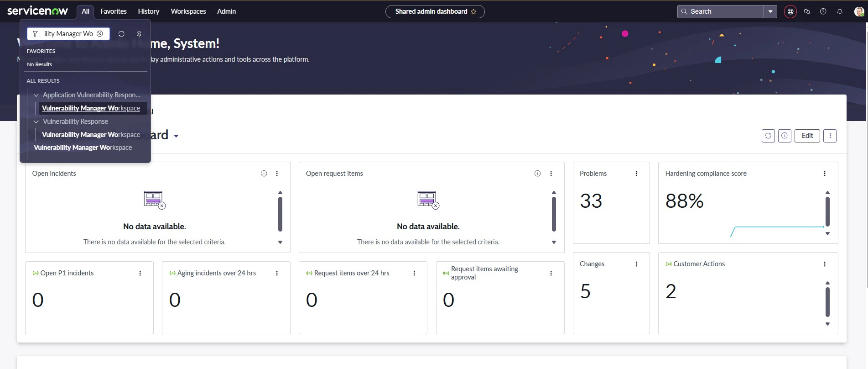868x369 pixels.
Task: Click scroll-up arrow in Open request items widget
Action: [x=554, y=193]
